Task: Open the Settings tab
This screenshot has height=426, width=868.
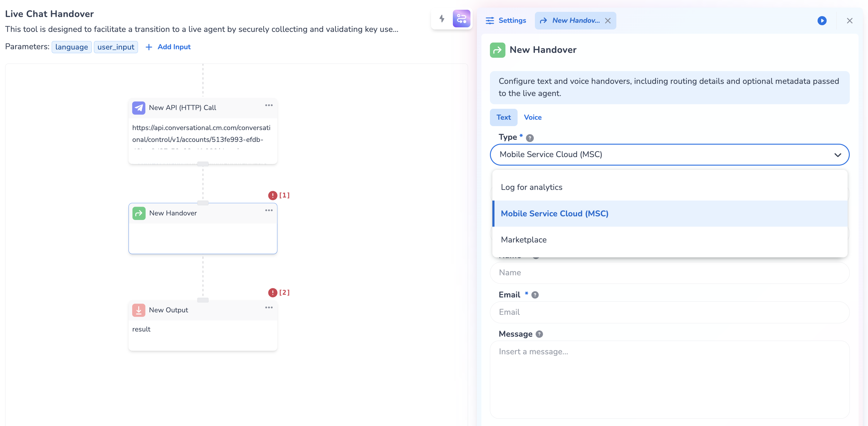Action: pyautogui.click(x=506, y=21)
